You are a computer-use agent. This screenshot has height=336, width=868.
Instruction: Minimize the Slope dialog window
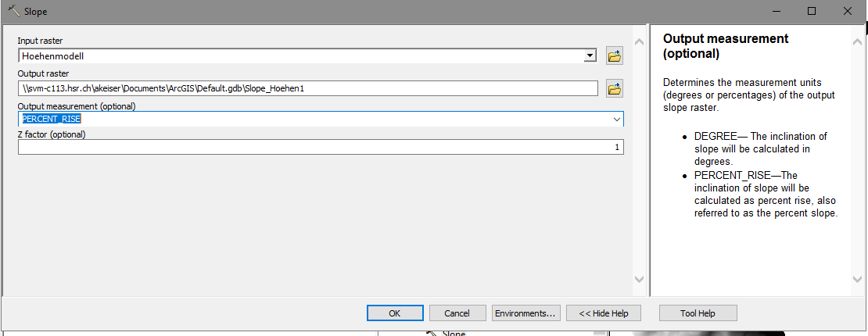coord(777,12)
